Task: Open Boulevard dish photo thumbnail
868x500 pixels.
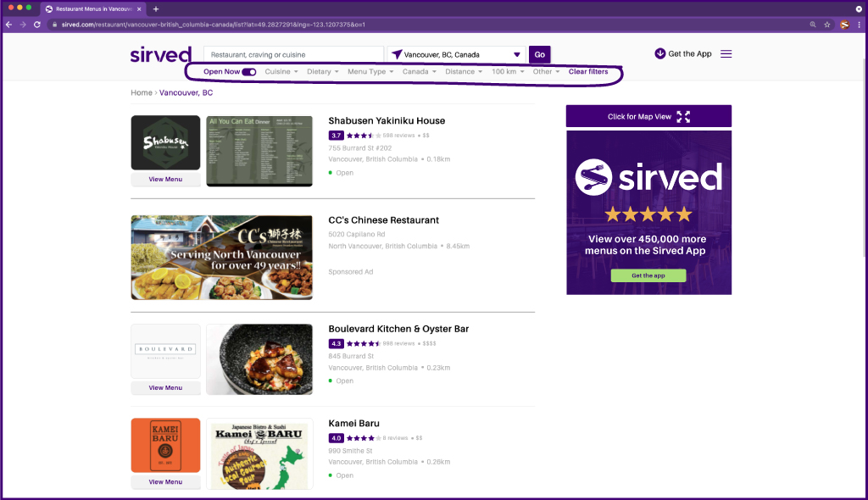Action: (x=259, y=359)
